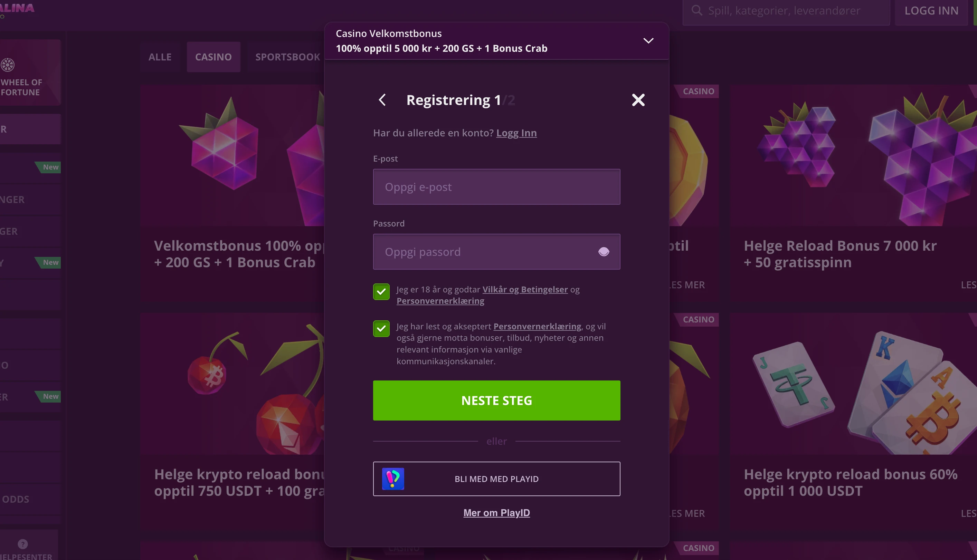Image resolution: width=977 pixels, height=560 pixels.
Task: Open the Wheel of Fortune icon
Action: click(x=7, y=65)
